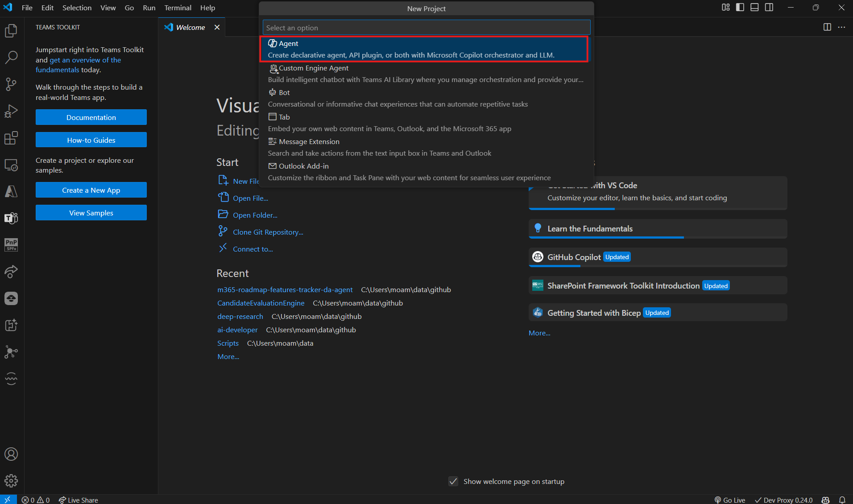Open the File menu
853x504 pixels.
click(x=27, y=8)
